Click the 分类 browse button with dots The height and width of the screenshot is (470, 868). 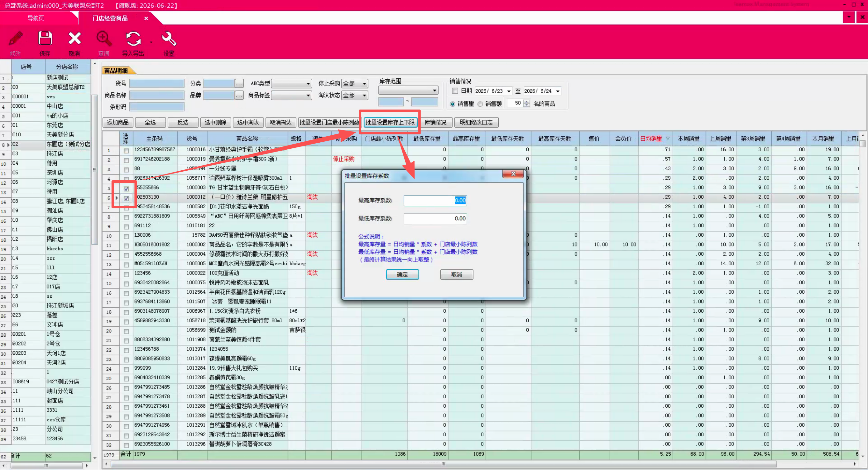point(239,83)
